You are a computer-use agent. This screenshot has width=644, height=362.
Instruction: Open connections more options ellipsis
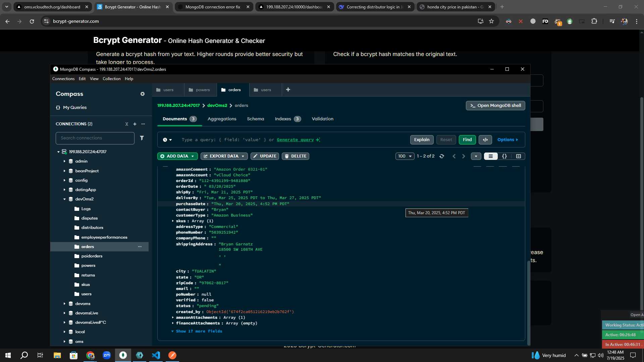click(x=143, y=124)
